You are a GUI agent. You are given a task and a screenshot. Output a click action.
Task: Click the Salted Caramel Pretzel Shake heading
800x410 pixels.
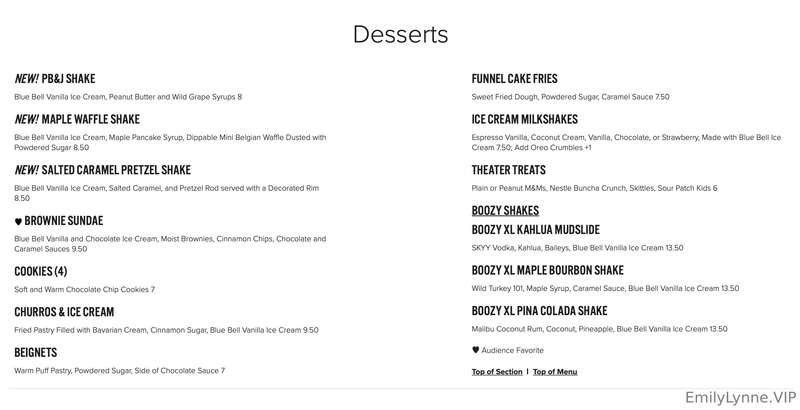pyautogui.click(x=103, y=170)
